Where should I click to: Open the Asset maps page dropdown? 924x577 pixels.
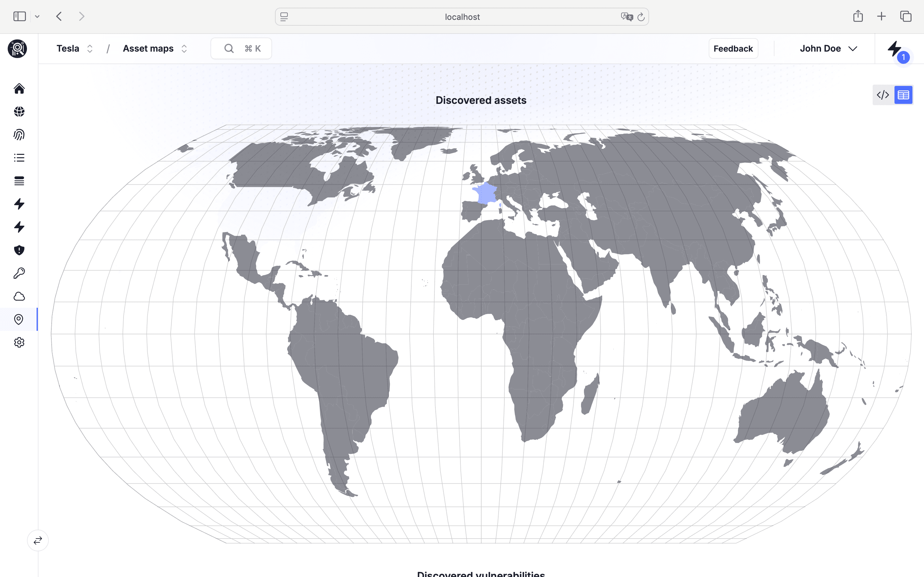[155, 48]
